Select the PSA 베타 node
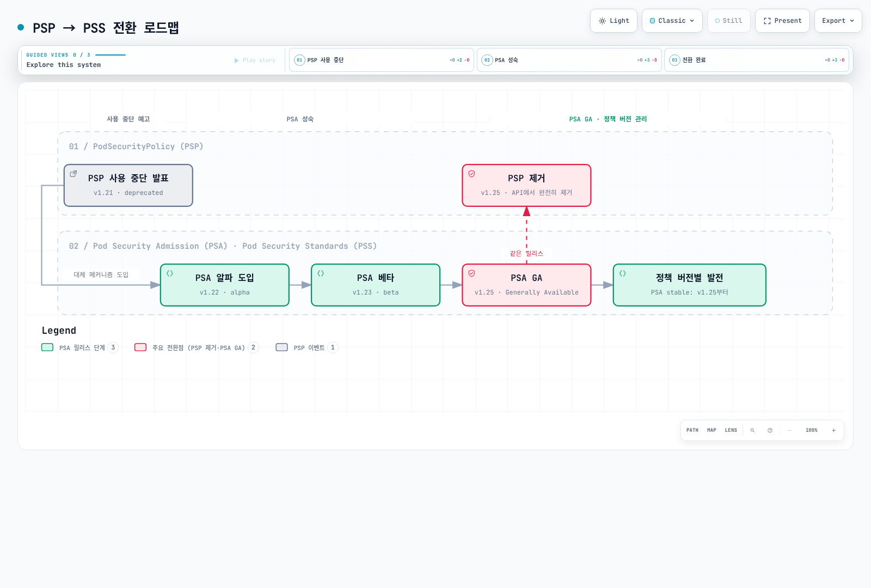This screenshot has height=588, width=871. [376, 285]
